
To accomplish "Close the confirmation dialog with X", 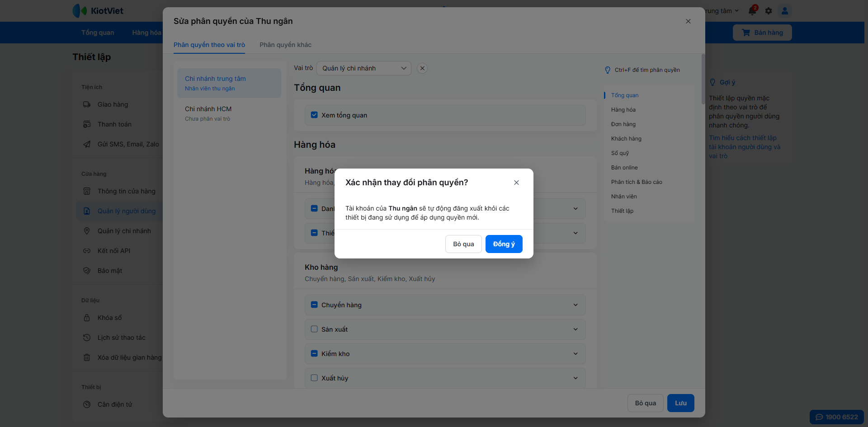I will click(516, 183).
